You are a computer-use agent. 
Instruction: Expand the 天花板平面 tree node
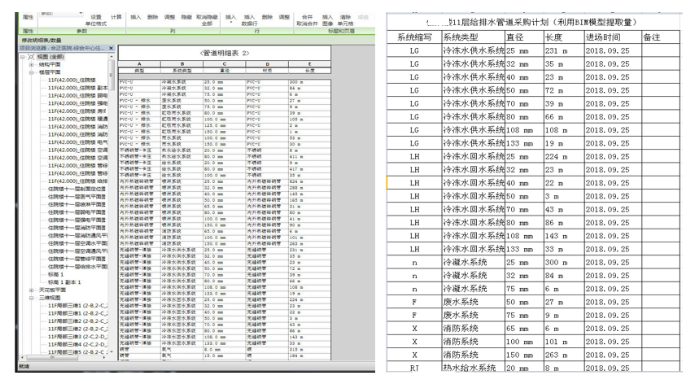coord(31,290)
